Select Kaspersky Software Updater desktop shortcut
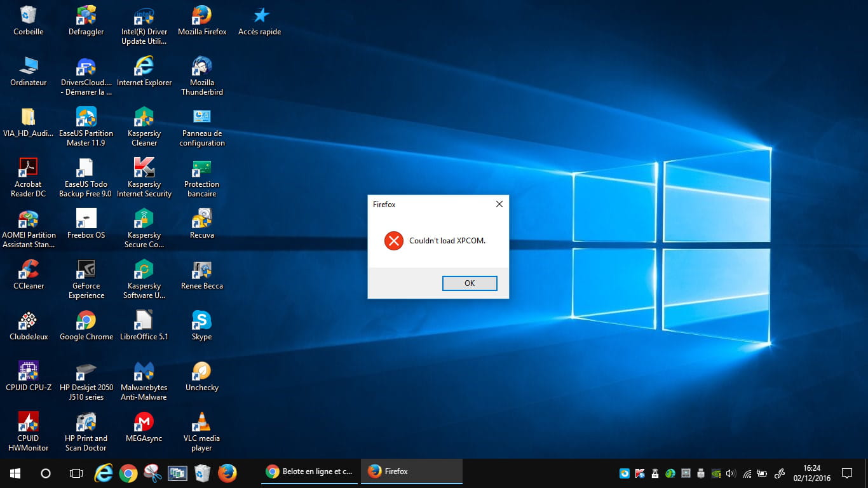The width and height of the screenshot is (868, 488). tap(144, 280)
